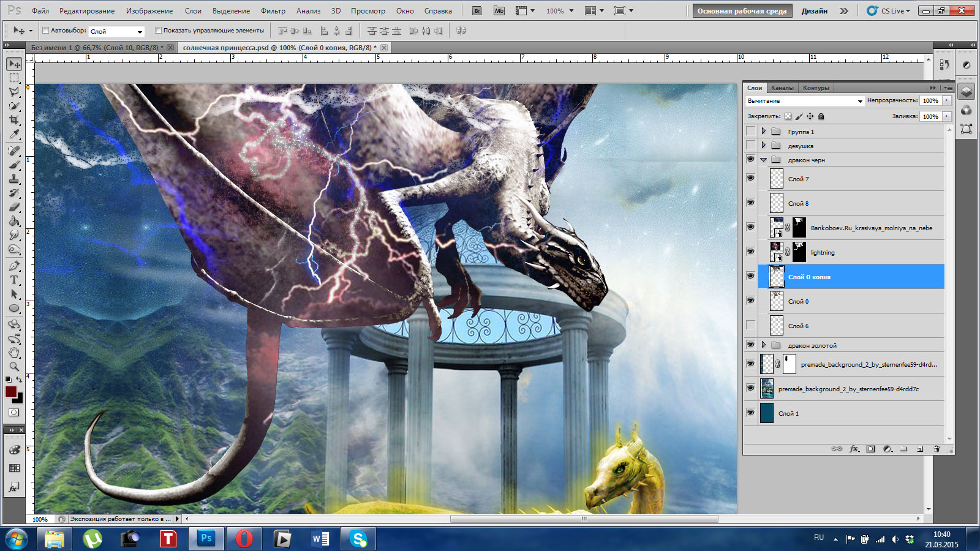Select the Clone Stamp tool
Image resolution: width=980 pixels, height=551 pixels.
[x=14, y=179]
